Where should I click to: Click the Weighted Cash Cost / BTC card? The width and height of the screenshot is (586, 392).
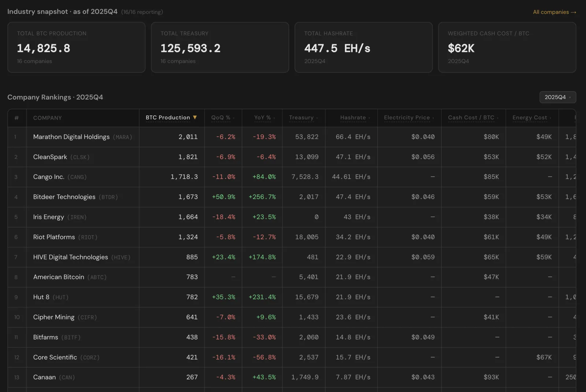click(507, 47)
